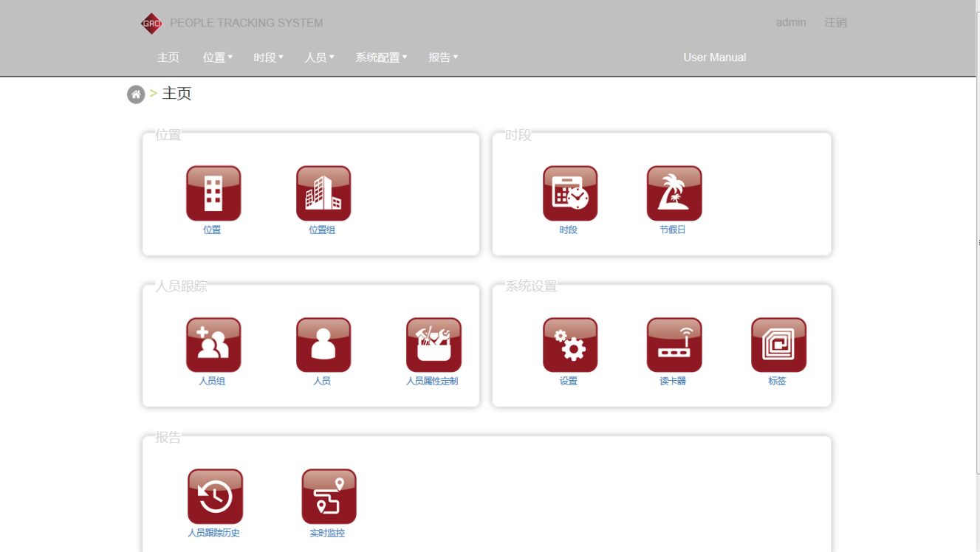
Task: Click the 注销 logout link
Action: (x=835, y=23)
